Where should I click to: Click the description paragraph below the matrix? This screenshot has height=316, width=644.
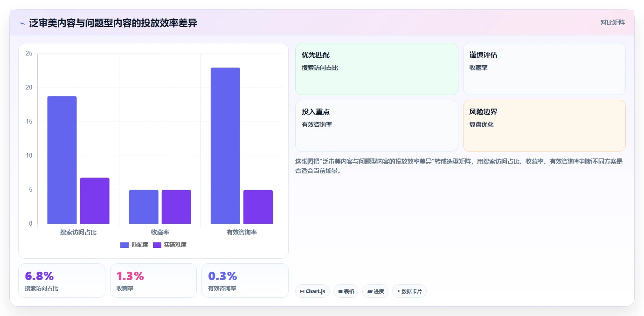459,166
